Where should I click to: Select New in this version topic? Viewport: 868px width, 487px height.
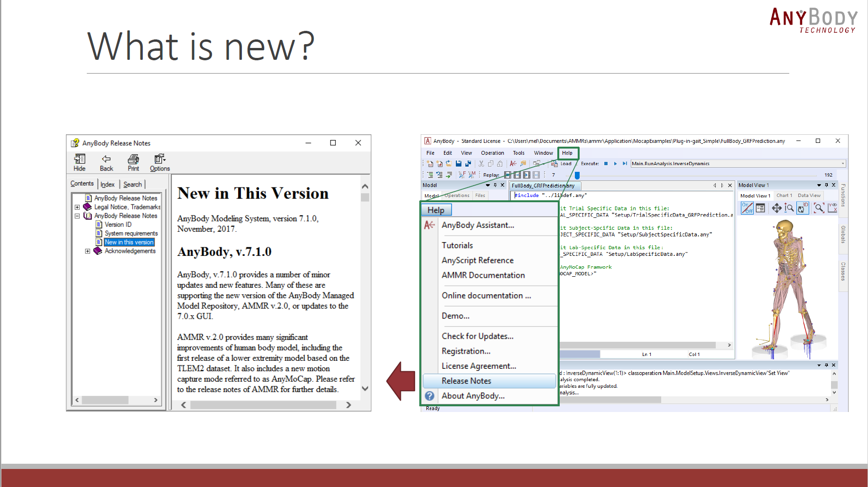[x=129, y=242]
